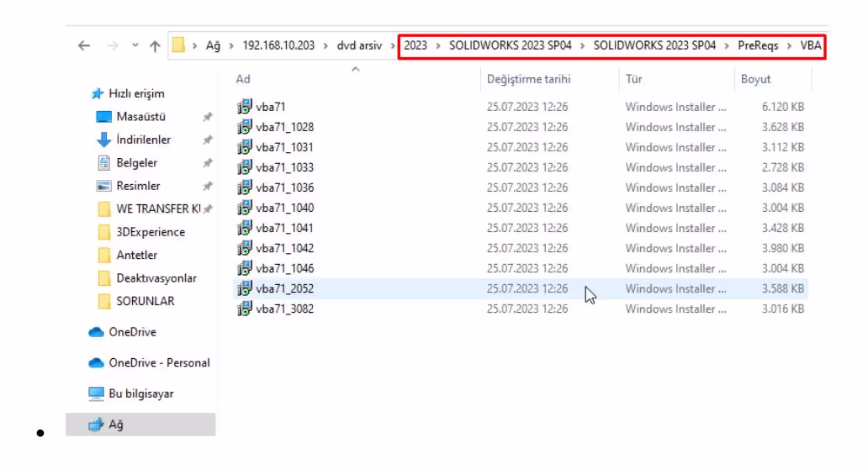Select the vba71_1046 file icon
Viewport: 868px width, 470px height.
point(245,268)
